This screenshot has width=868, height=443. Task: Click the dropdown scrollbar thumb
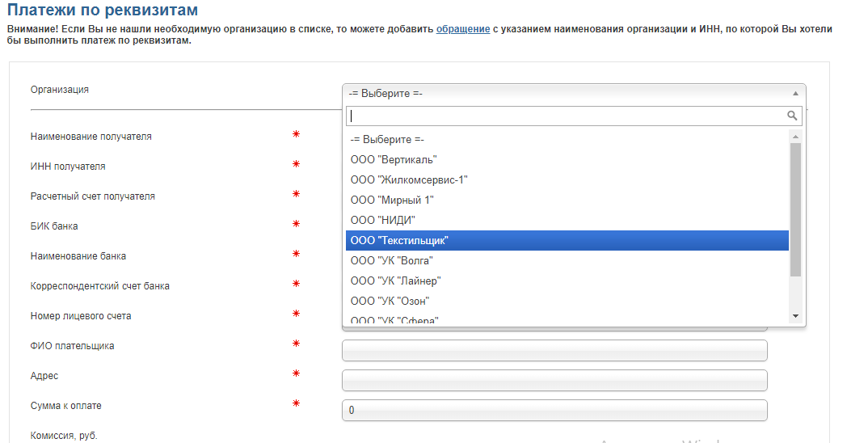click(x=795, y=209)
